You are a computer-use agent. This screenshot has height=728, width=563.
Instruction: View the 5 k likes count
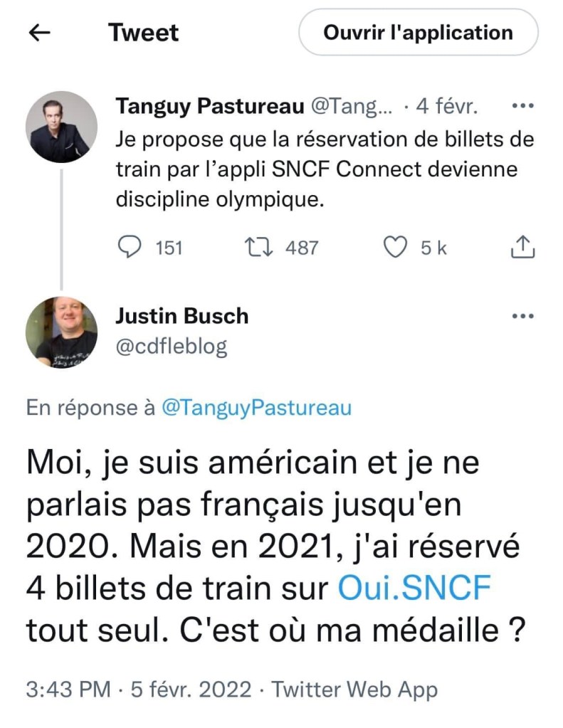pyautogui.click(x=433, y=247)
